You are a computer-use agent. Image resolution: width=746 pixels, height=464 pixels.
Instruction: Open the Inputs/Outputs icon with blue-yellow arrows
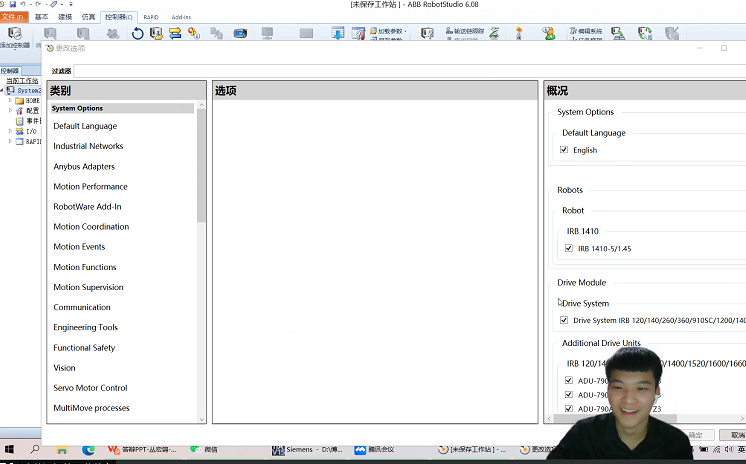click(x=175, y=33)
